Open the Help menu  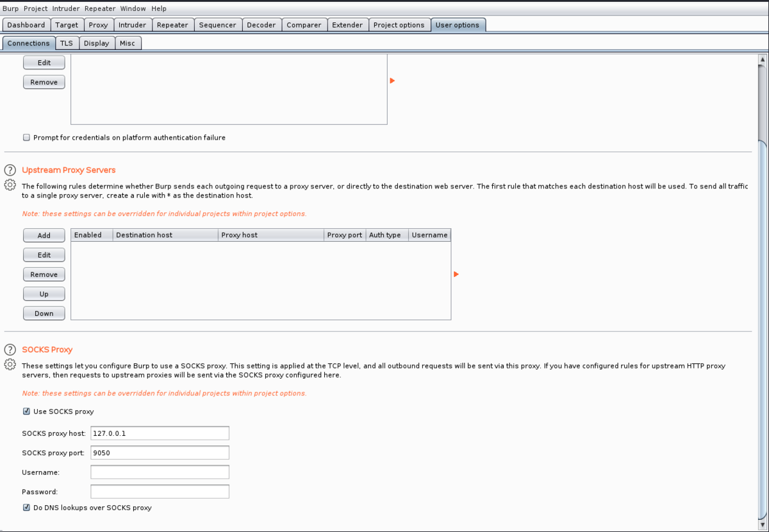(159, 8)
